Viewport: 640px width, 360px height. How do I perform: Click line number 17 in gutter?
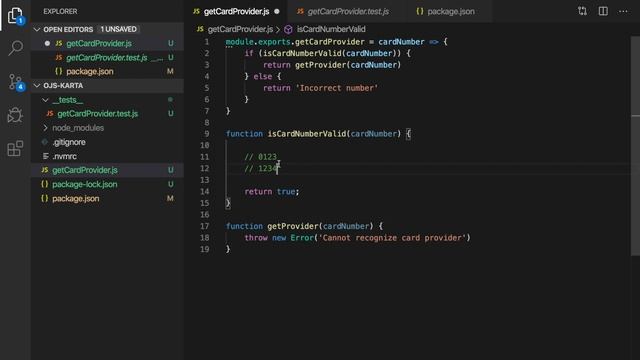(x=204, y=226)
